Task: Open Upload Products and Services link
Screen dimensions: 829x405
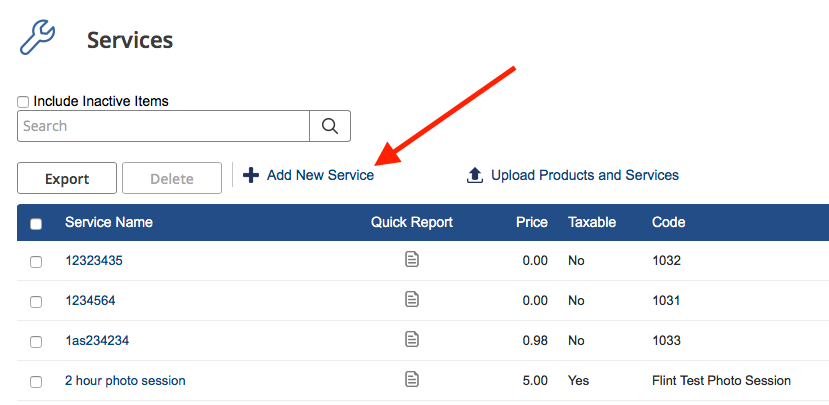Action: 585,175
